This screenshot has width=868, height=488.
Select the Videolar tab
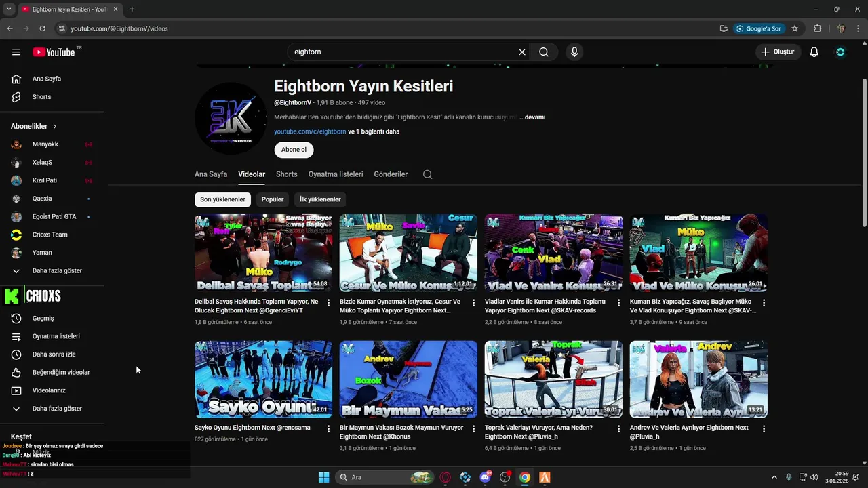tap(252, 174)
